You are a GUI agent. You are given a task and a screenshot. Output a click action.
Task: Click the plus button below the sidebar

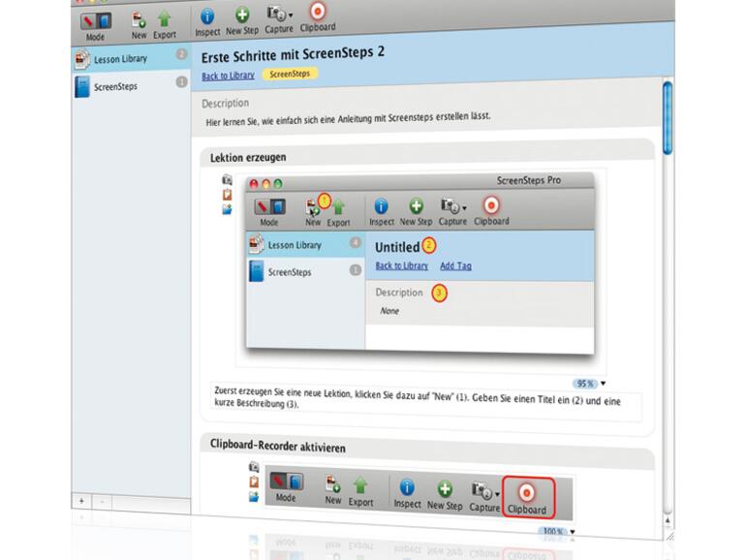(81, 501)
